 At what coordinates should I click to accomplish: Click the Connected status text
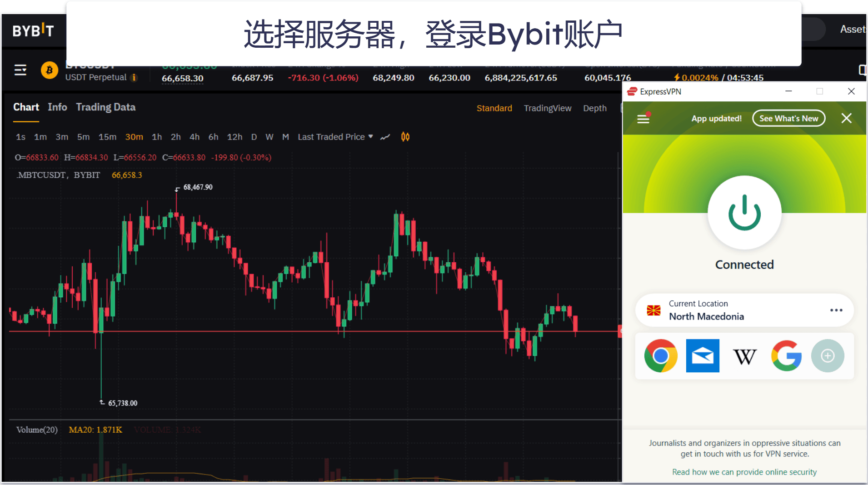tap(744, 265)
